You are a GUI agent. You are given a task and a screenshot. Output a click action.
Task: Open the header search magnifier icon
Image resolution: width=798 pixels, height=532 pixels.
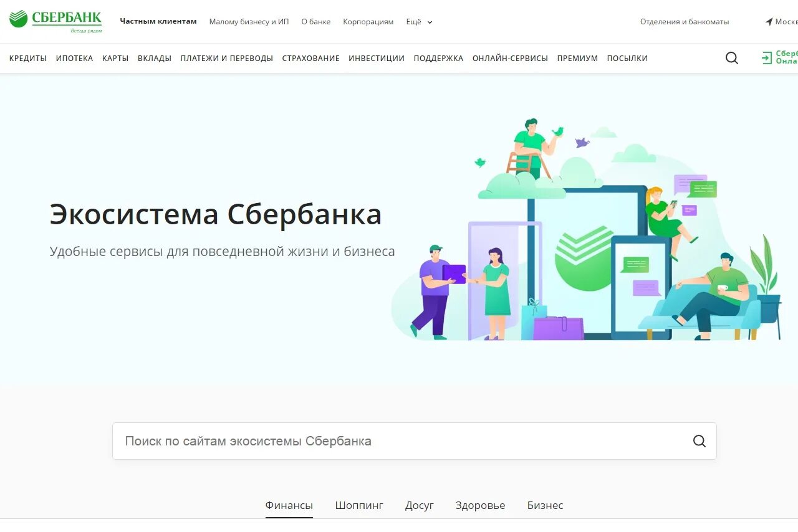(732, 58)
